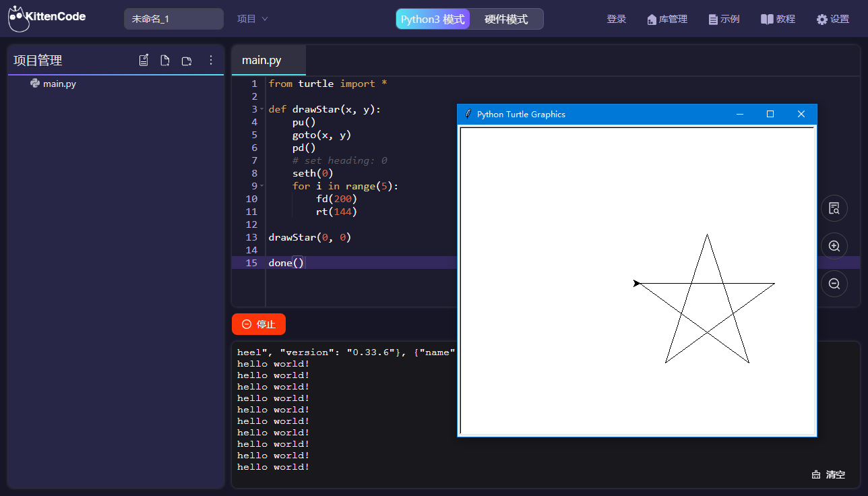Image resolution: width=868 pixels, height=496 pixels.
Task: Maximize the Python Turtle Graphics window
Action: 770,114
